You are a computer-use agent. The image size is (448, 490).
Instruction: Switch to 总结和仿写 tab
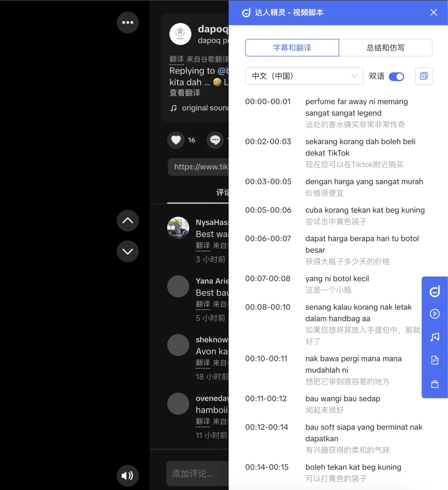click(385, 48)
